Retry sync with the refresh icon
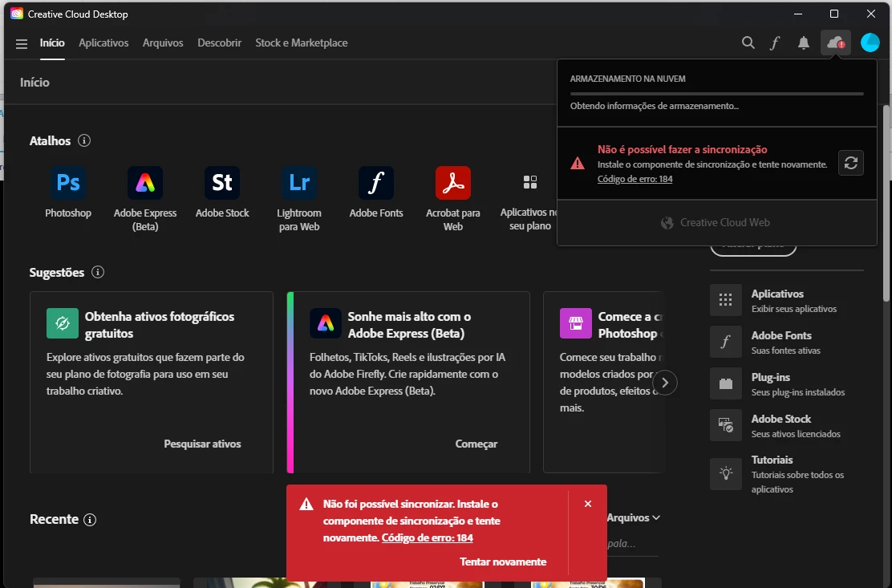Image resolution: width=892 pixels, height=588 pixels. (850, 163)
